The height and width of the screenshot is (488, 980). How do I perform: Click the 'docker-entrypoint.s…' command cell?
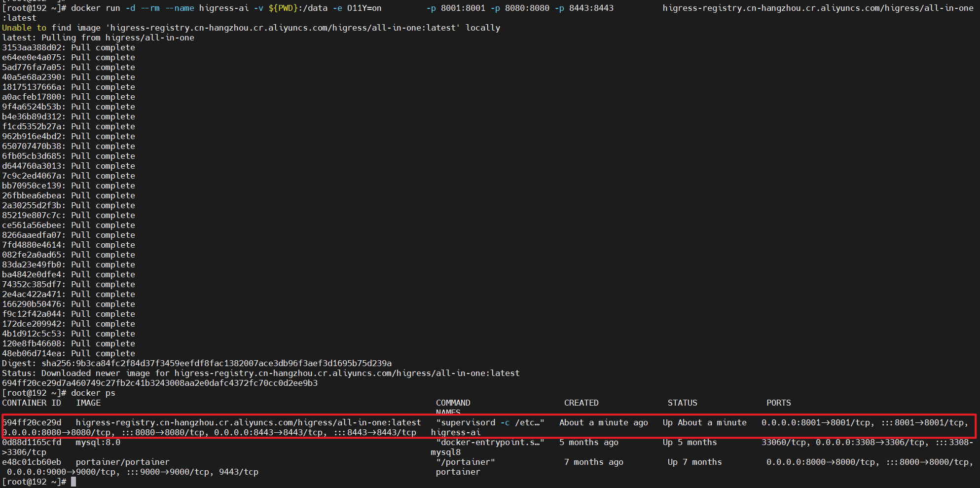[x=490, y=442]
